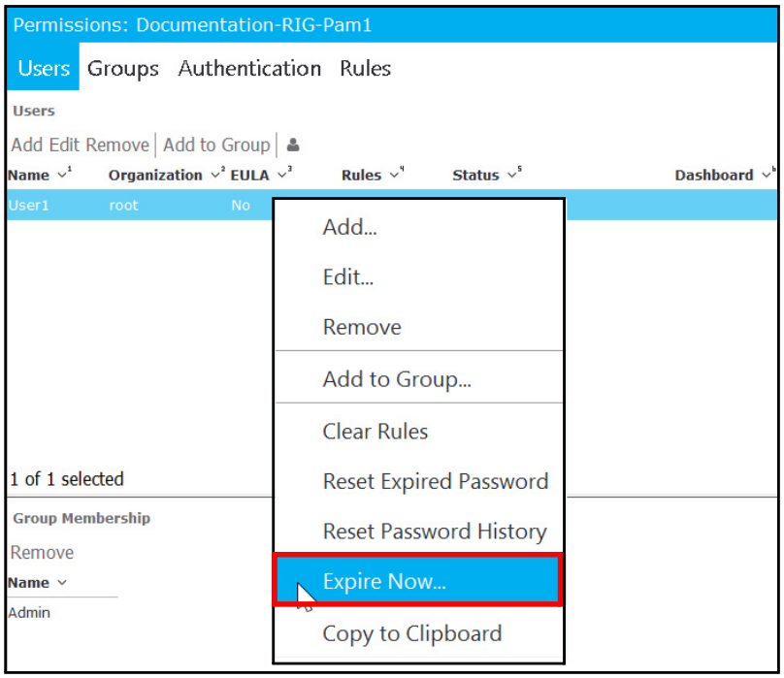Open the Users tab
The image size is (784, 678).
(44, 68)
